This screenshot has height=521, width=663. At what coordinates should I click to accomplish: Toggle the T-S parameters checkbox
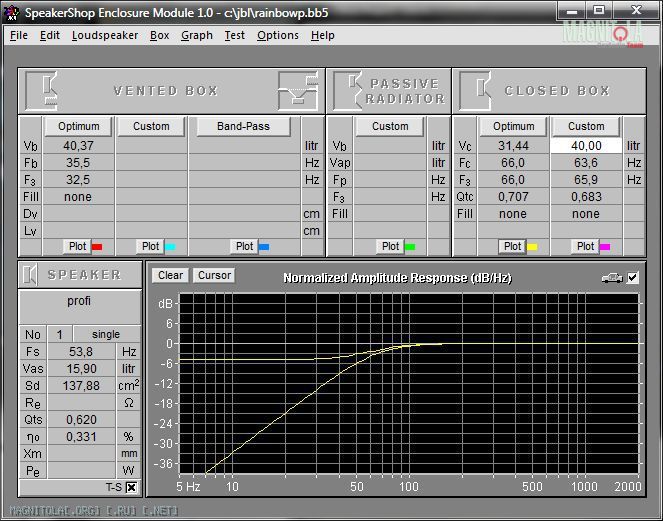[132, 487]
